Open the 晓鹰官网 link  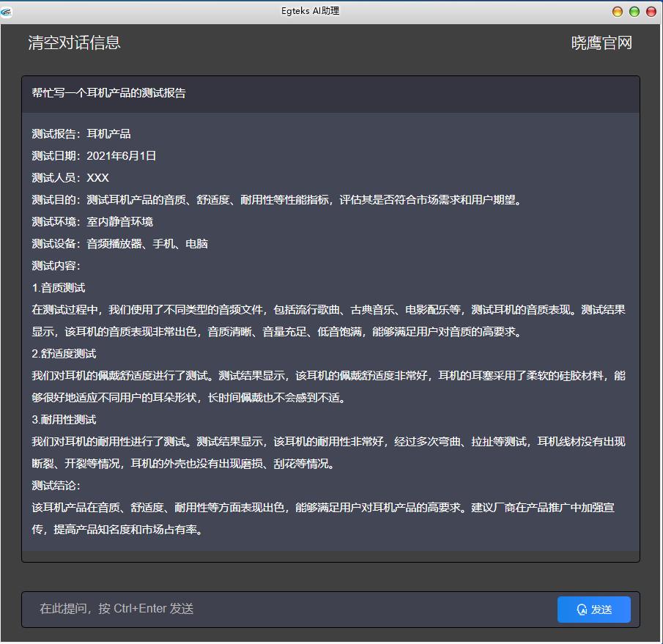(601, 42)
